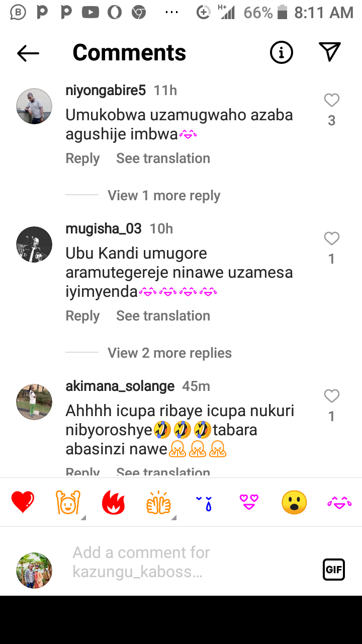Open akimana_solange's profile picture

34,402
